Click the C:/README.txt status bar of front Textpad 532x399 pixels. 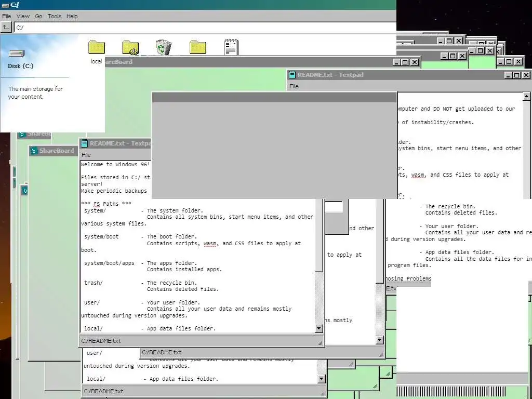coord(201,341)
